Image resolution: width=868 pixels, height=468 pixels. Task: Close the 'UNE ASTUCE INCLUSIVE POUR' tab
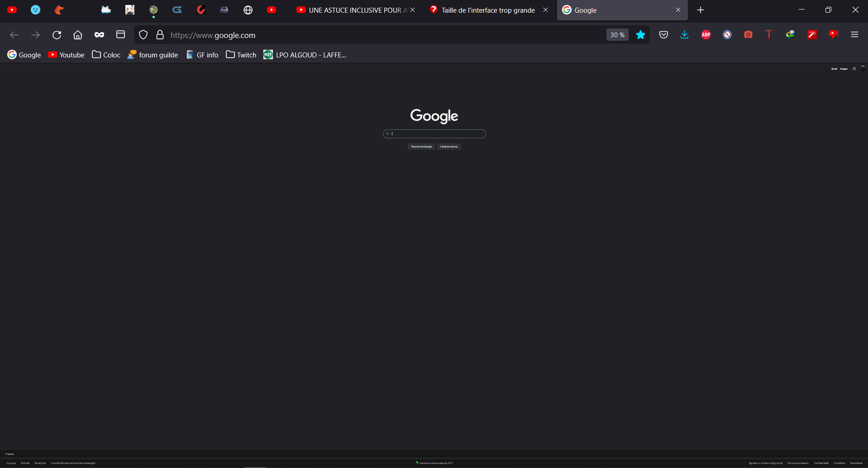[412, 10]
